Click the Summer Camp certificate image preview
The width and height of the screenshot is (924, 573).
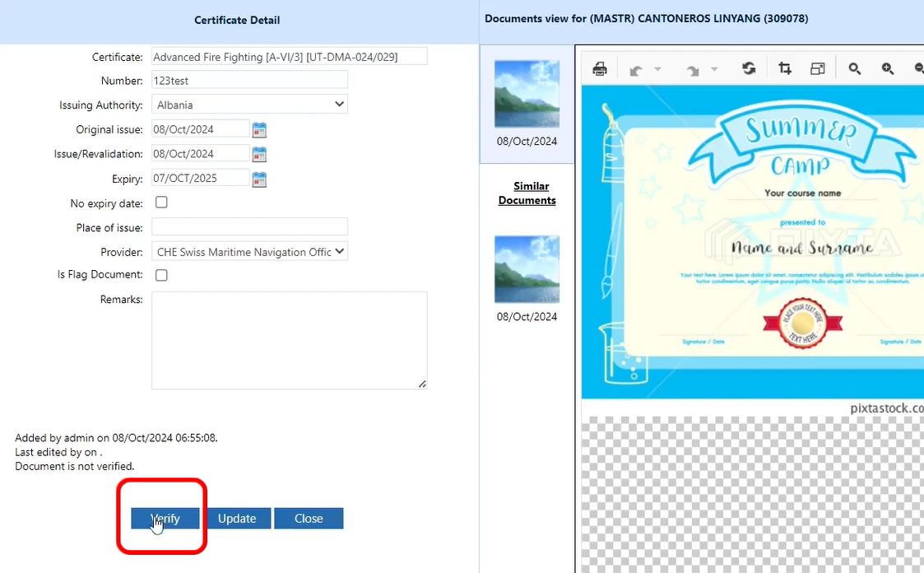pyautogui.click(x=753, y=242)
